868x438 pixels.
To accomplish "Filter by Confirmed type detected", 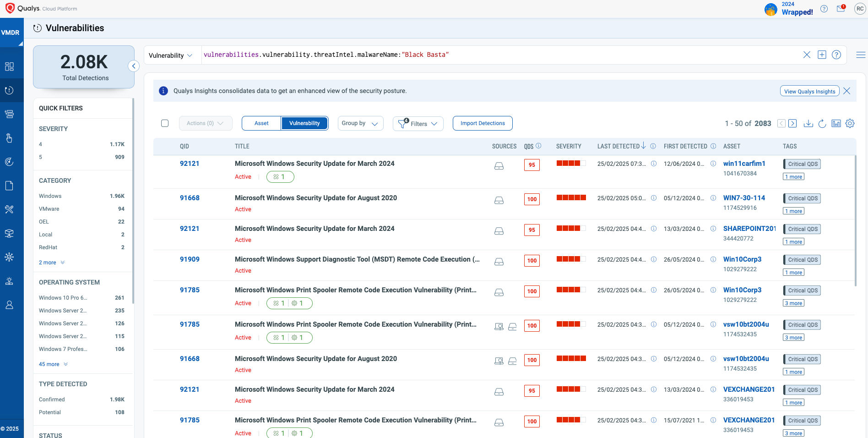I will click(81, 400).
